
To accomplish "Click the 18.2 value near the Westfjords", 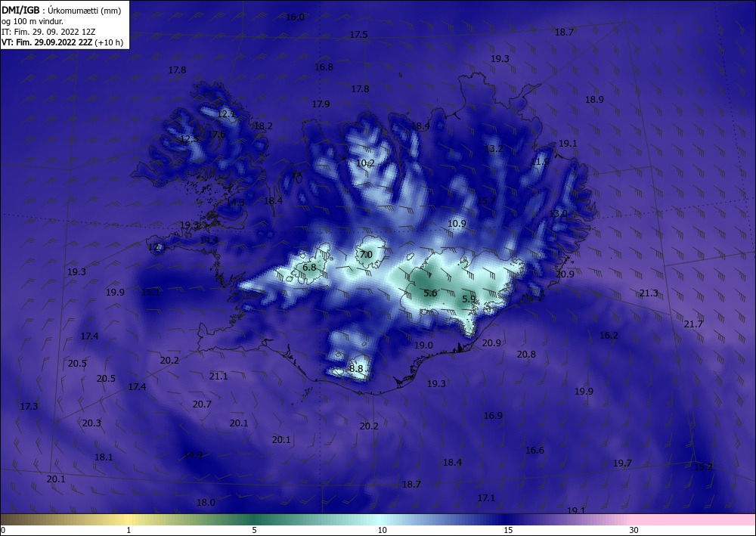I will click(x=263, y=126).
